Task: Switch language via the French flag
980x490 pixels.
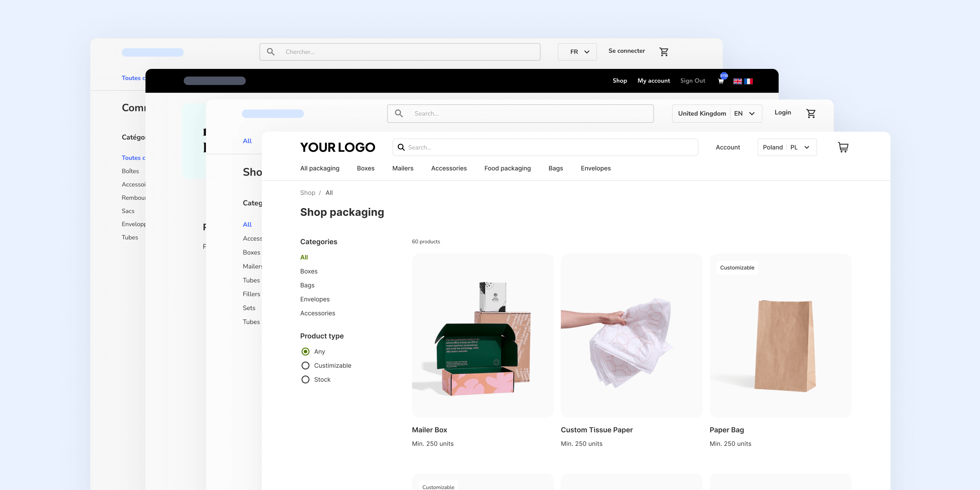Action: coord(749,81)
